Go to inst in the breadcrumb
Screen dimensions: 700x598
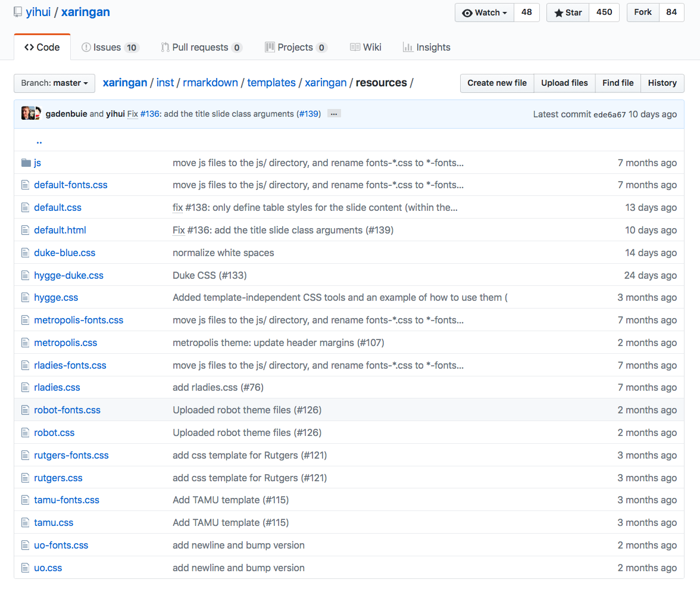click(165, 83)
